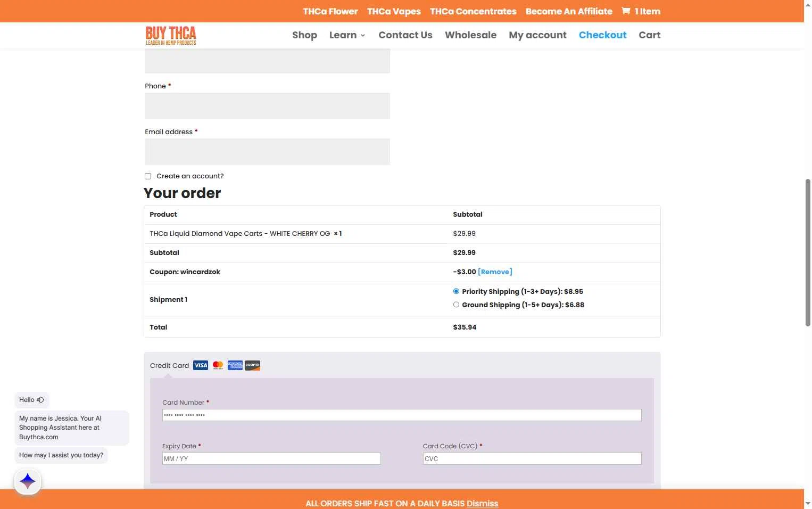Click the American Express icon
This screenshot has width=812, height=509.
tap(235, 365)
